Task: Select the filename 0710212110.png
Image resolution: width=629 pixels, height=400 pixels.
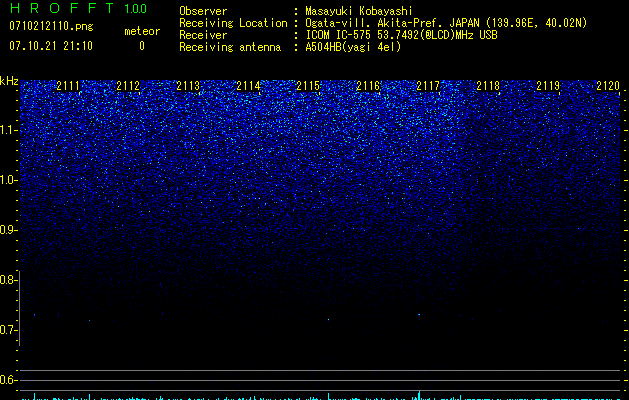Action: tap(51, 27)
